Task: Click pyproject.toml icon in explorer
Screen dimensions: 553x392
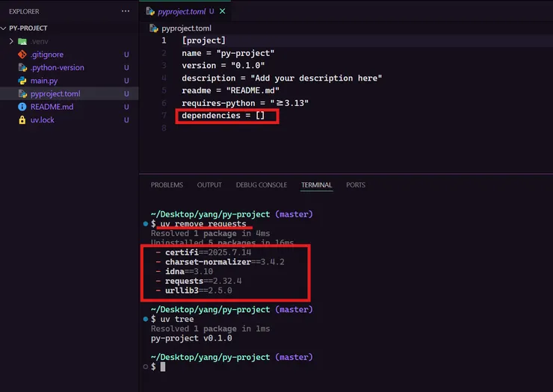Action: (x=22, y=94)
